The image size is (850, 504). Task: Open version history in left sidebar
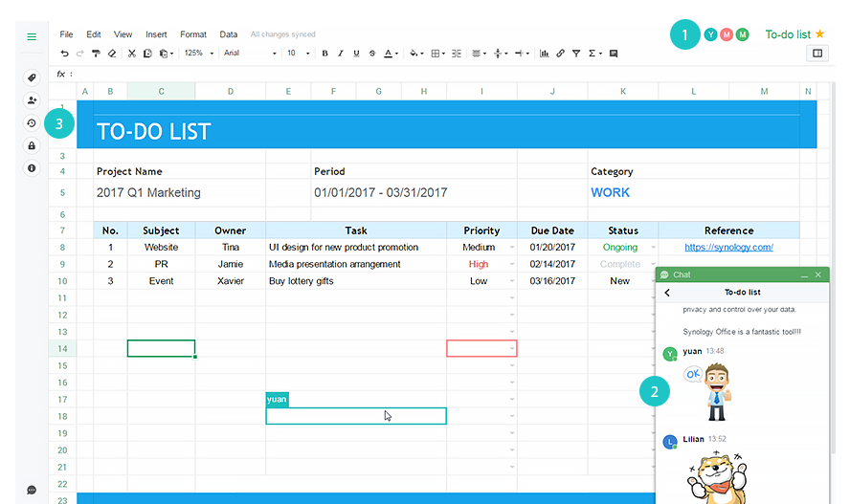tap(32, 123)
